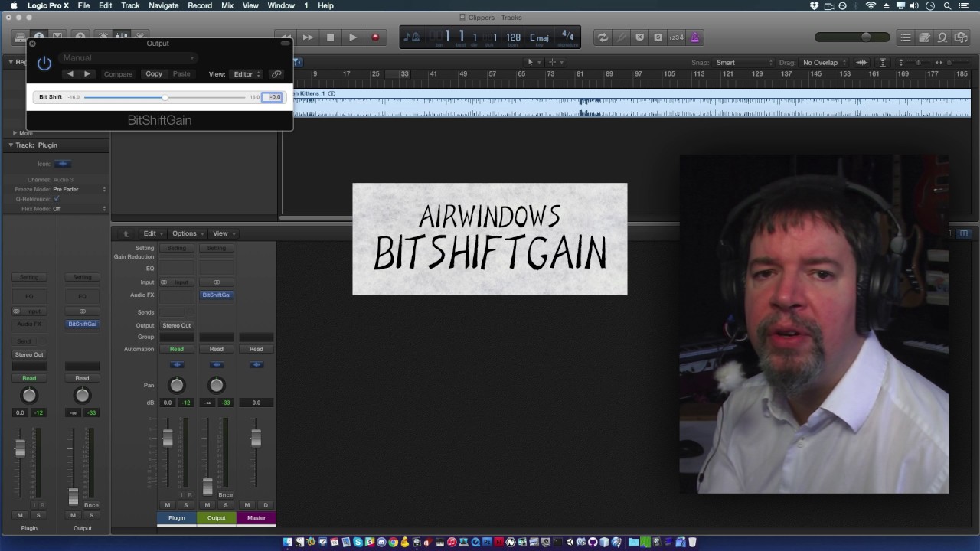Mute the Plugin channel in mixer

click(168, 505)
